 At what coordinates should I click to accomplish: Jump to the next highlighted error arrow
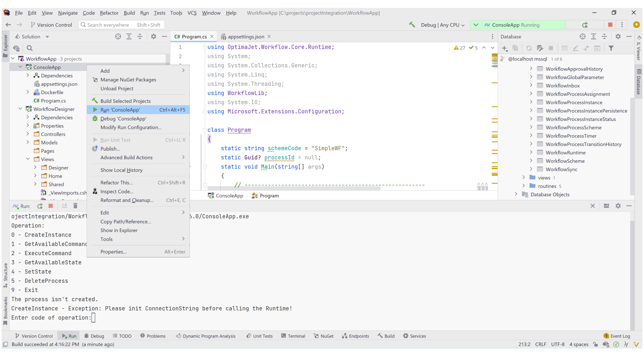pyautogui.click(x=493, y=48)
